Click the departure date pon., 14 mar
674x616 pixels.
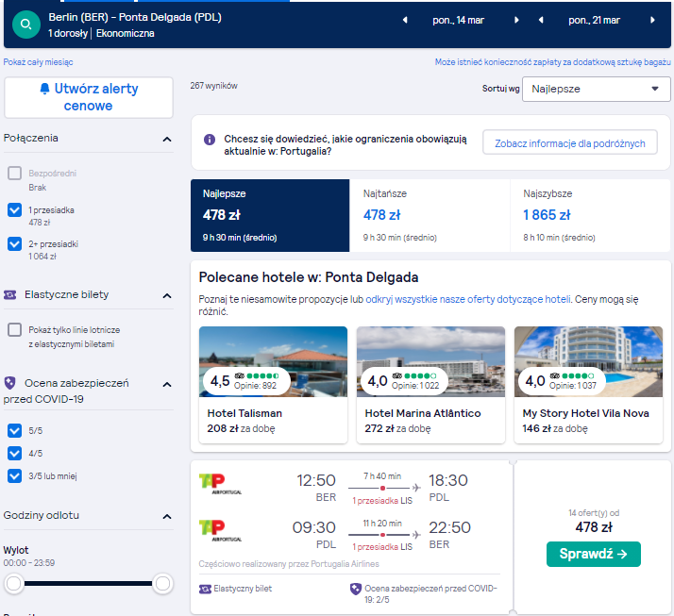coord(458,20)
